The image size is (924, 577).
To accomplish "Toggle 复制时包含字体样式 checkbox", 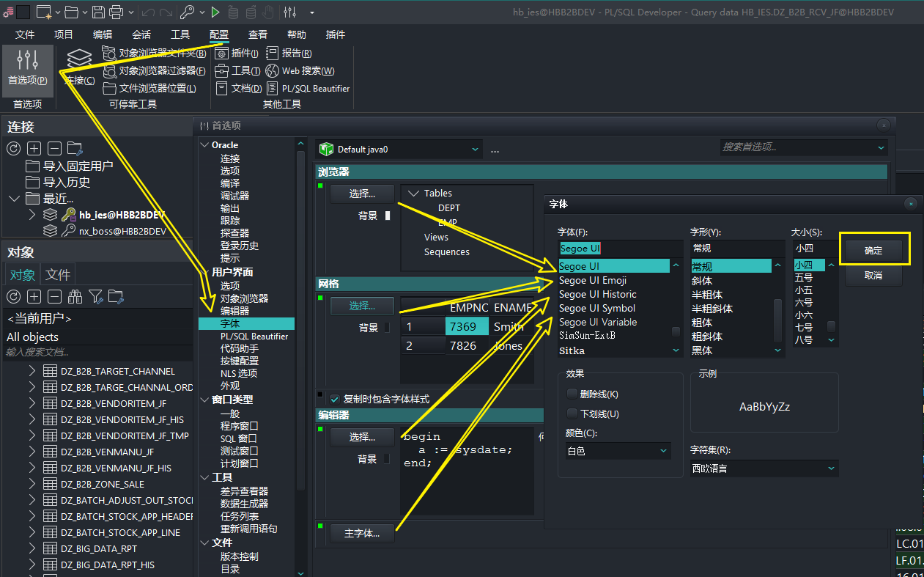I will click(x=335, y=400).
